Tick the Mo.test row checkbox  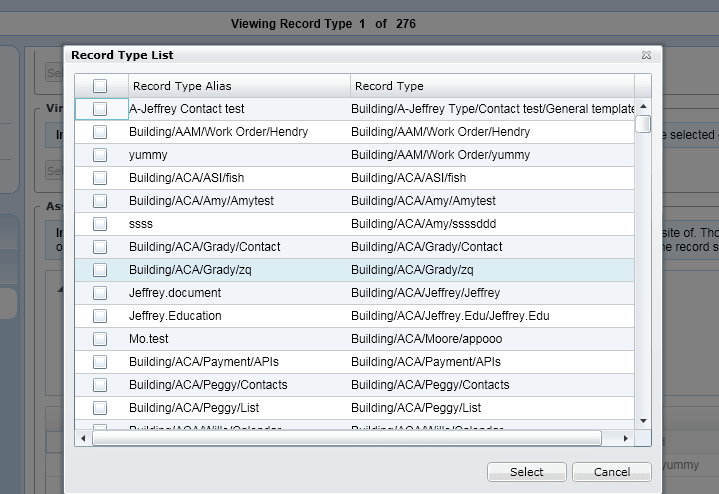tap(100, 339)
